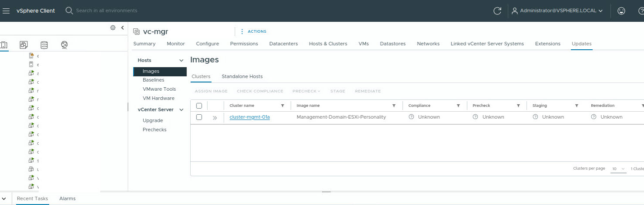Collapse the navigation sidebar with arrow icon
Viewport: 644px width, 205px height.
(x=122, y=27)
